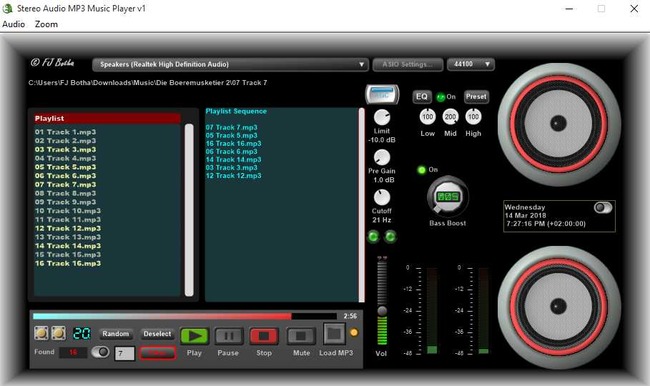Screen dimensions: 650x386
Task: Click the green Play button
Action: 194,336
